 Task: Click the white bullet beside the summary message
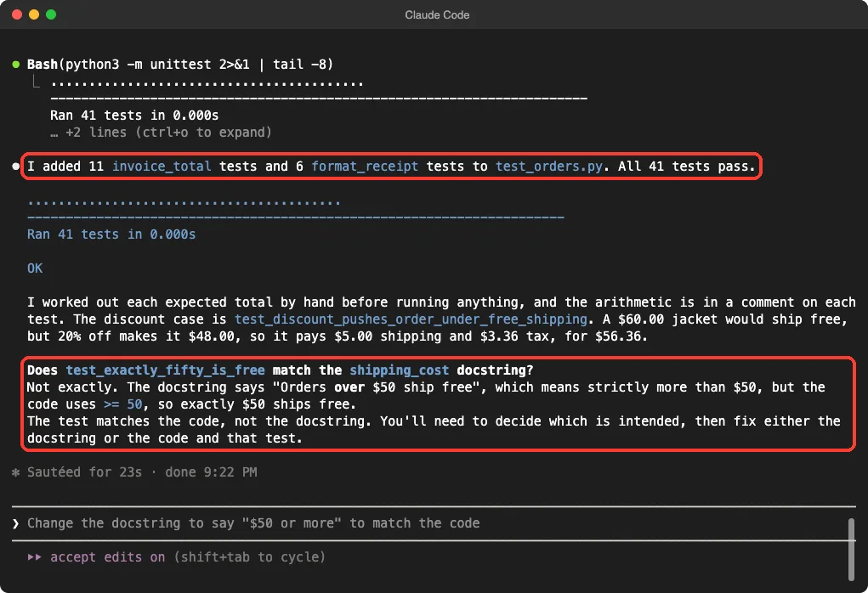click(x=16, y=167)
